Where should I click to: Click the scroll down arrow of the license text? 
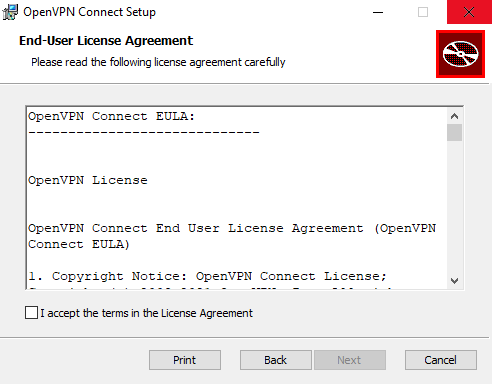454,281
